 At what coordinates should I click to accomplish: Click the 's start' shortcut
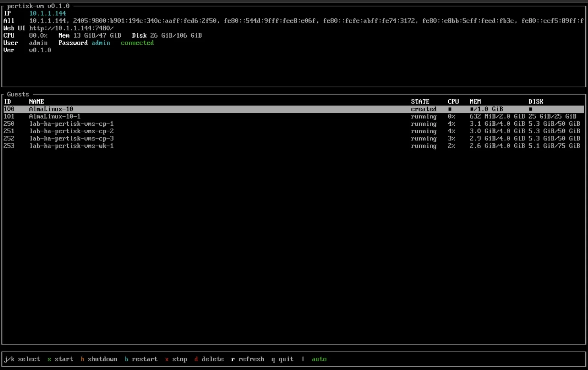tap(60, 359)
